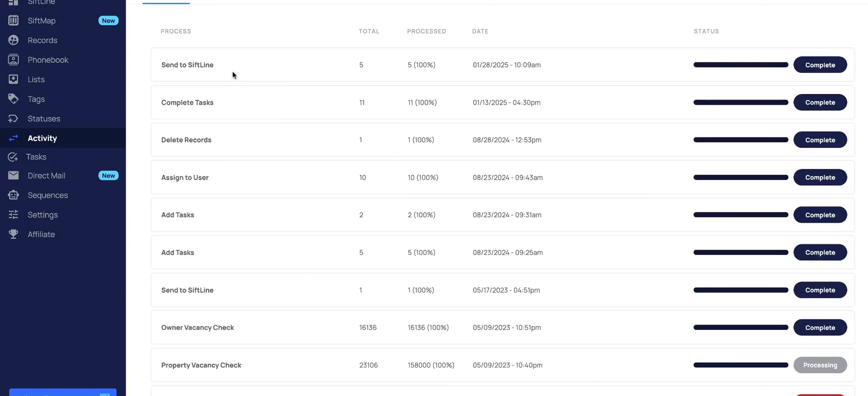
Task: Click the PROCESS column header
Action: click(176, 31)
